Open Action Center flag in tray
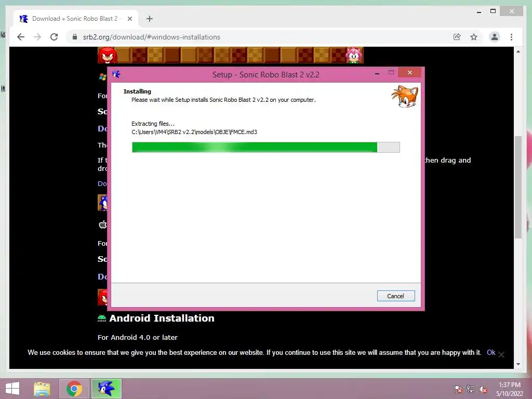532x399 pixels. click(458, 389)
